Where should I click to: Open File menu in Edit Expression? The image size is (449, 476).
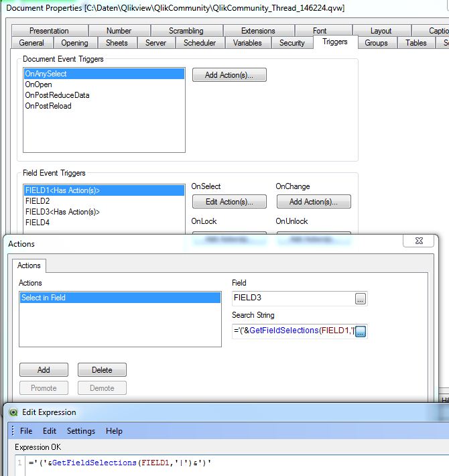[26, 431]
